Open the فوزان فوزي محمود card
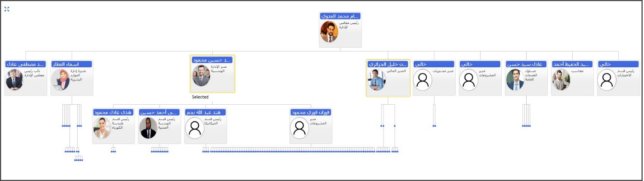 tap(311, 125)
